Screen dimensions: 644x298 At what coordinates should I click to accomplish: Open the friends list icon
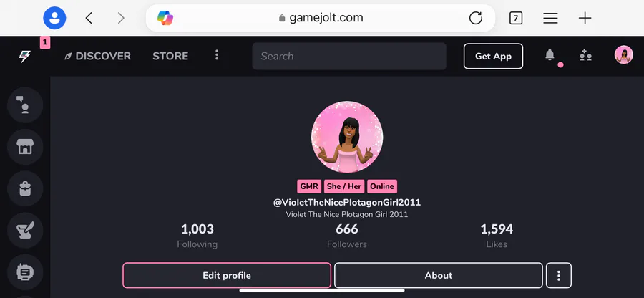[585, 55]
